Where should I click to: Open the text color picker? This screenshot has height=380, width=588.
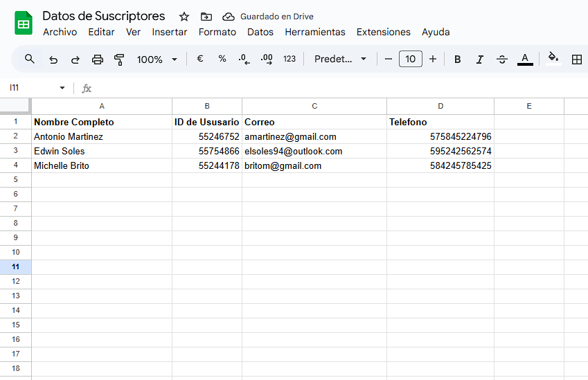tap(525, 60)
